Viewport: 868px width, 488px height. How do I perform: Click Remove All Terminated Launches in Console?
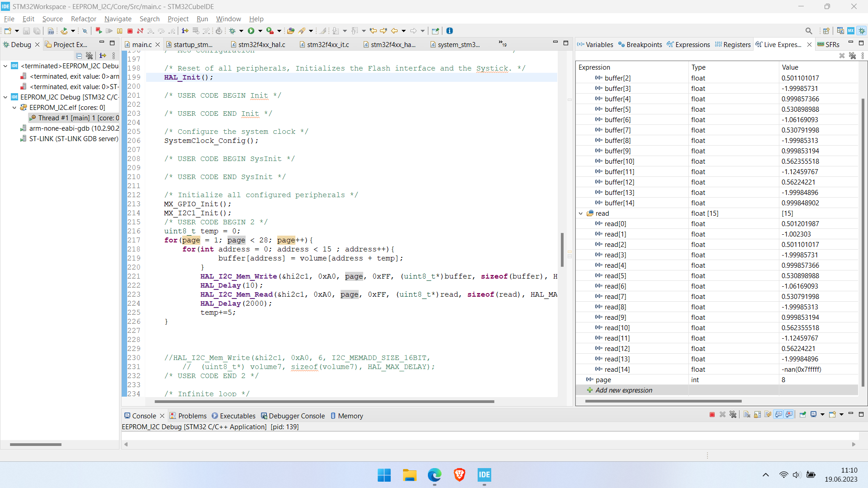pyautogui.click(x=733, y=414)
